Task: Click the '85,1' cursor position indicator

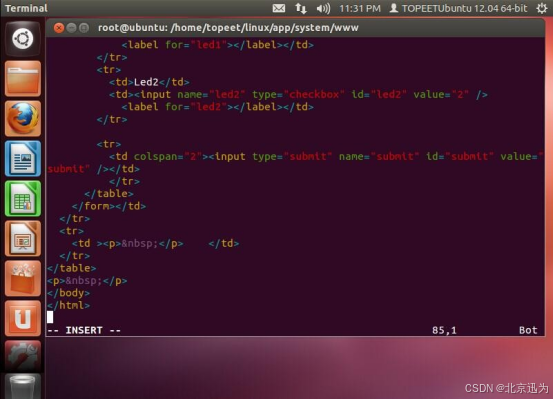Action: 444,330
